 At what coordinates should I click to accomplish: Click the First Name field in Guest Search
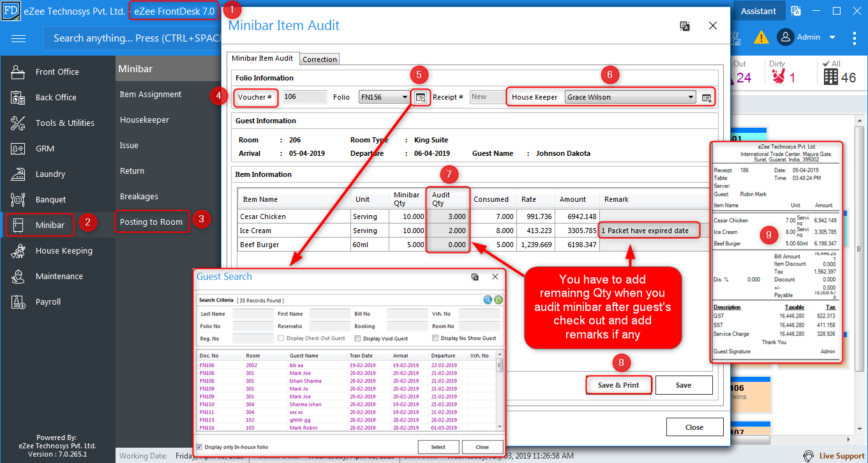[x=330, y=314]
